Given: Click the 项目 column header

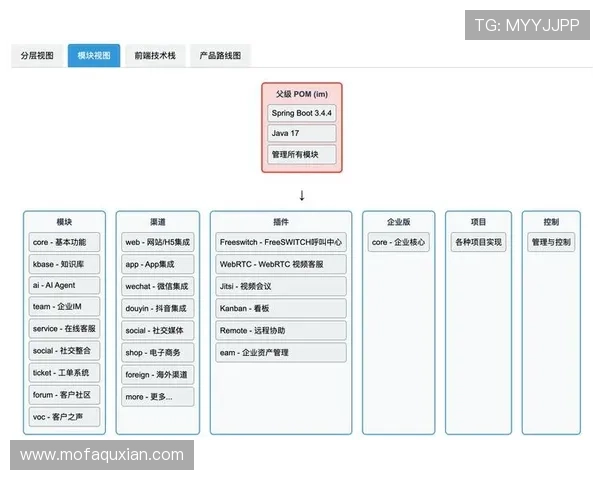Looking at the screenshot, I should coord(478,222).
